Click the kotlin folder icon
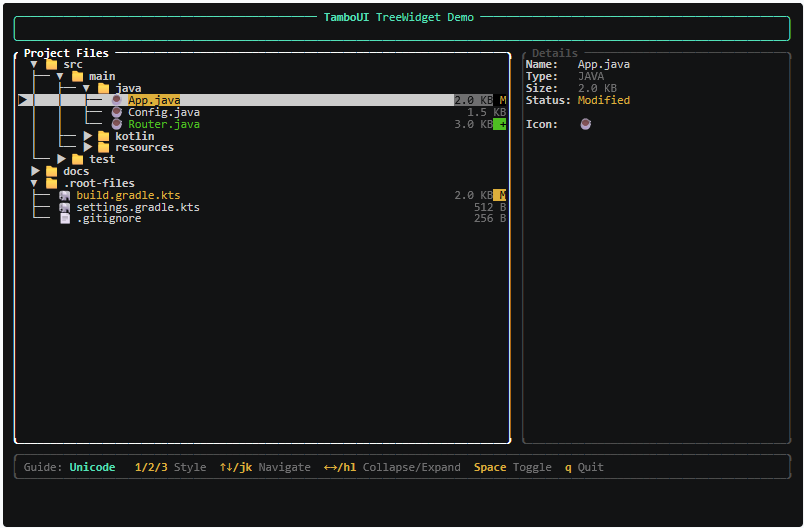This screenshot has height=528, width=804. point(104,136)
